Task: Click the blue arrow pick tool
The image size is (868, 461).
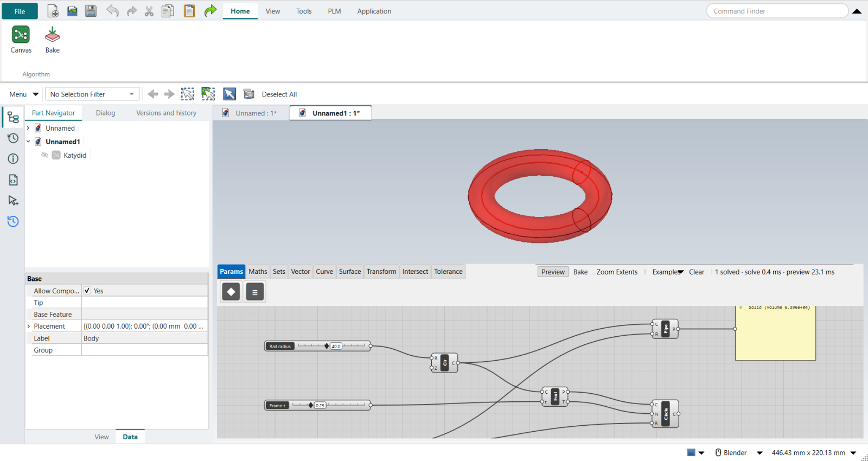Action: coord(229,94)
